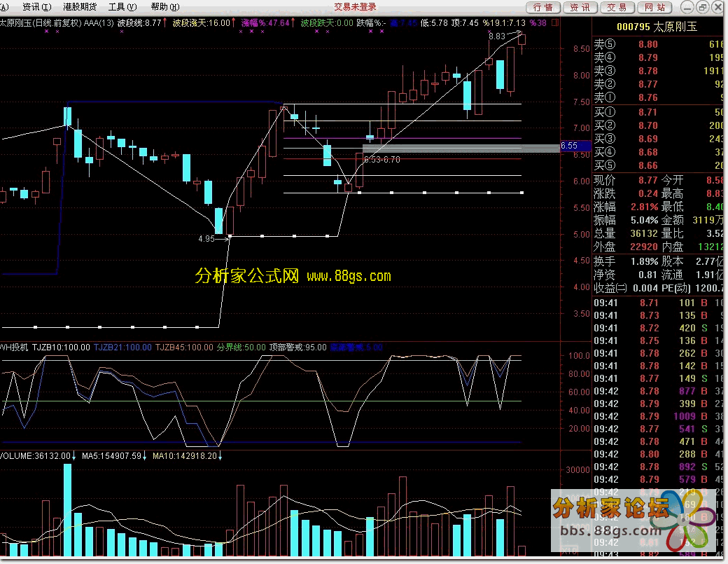
Task: Select the 09:41 trade of 420 lots
Action: pyautogui.click(x=659, y=328)
